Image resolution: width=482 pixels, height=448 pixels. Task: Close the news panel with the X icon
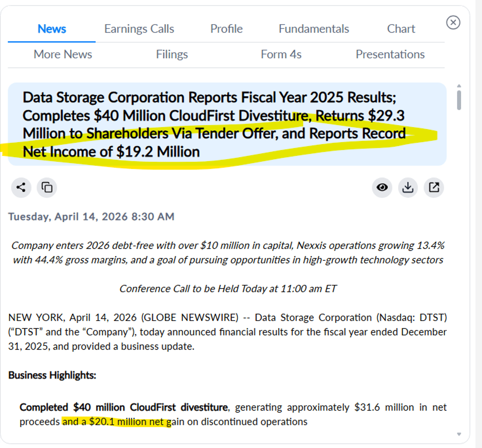(x=453, y=23)
